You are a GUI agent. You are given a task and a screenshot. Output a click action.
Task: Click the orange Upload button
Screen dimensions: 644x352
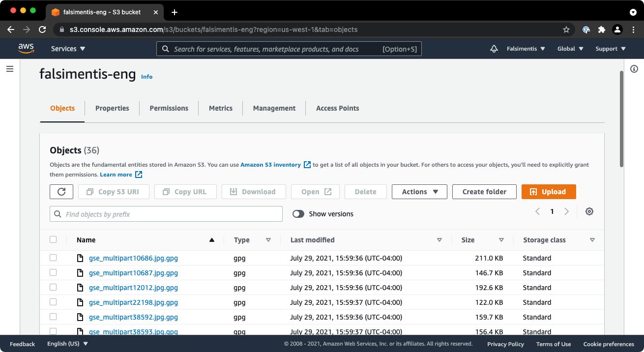tap(549, 192)
